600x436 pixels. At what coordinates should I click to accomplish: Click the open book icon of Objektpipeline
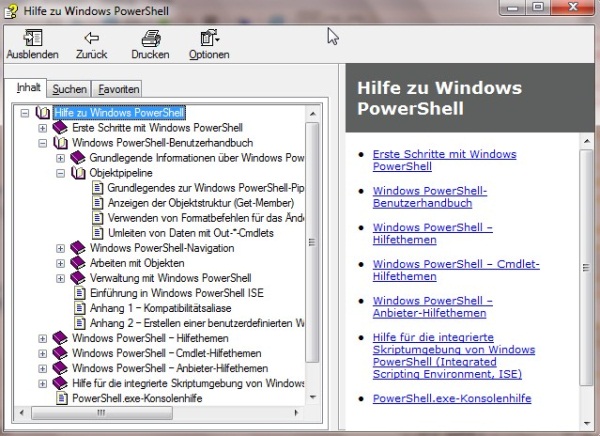[78, 173]
